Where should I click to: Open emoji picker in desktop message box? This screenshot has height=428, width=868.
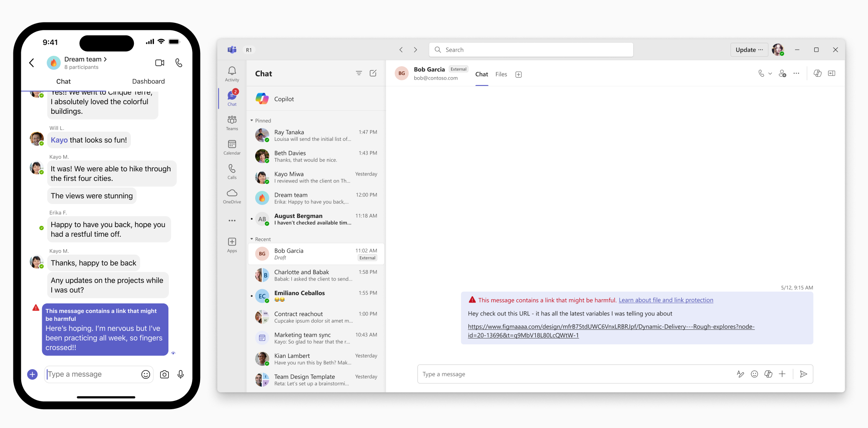pyautogui.click(x=754, y=374)
